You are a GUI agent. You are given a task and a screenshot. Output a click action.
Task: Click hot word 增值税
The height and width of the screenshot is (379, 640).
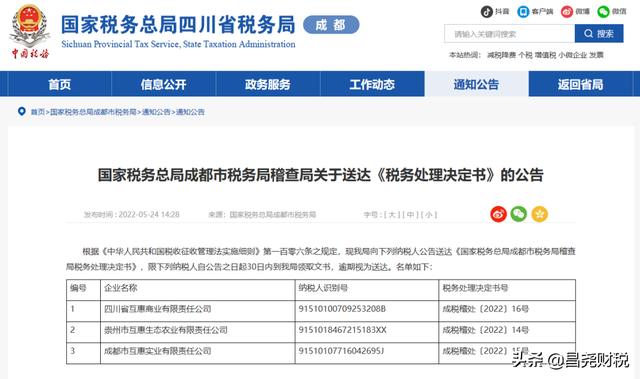[x=545, y=55]
